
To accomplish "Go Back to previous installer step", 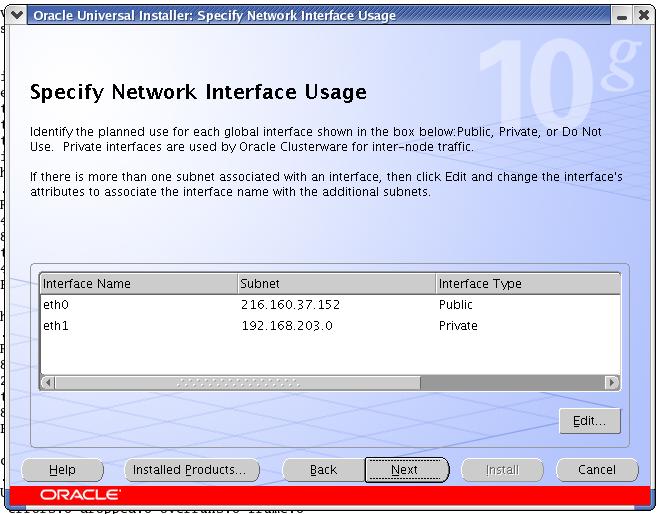I will coord(323,470).
